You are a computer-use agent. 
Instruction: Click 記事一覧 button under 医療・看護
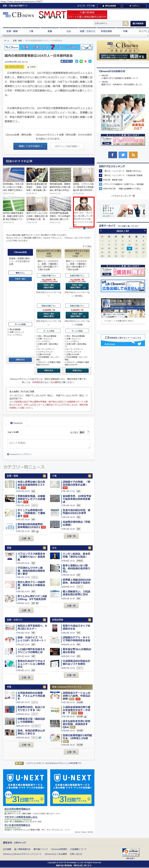click(x=26, y=538)
